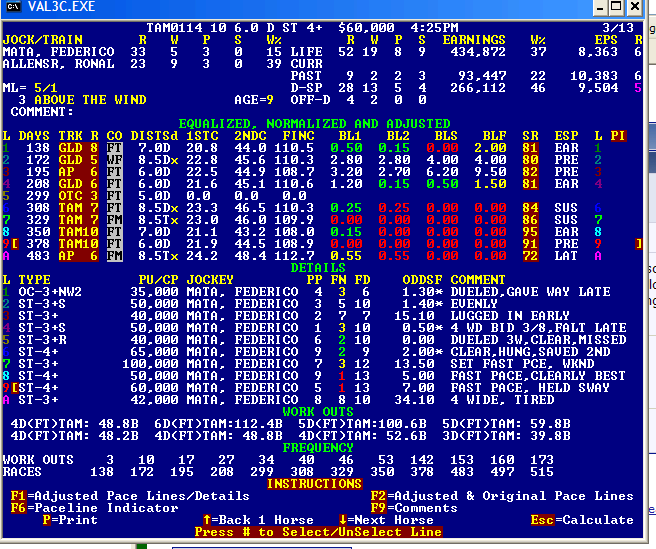Click the Esc=Calculate key label
The width and height of the screenshot is (656, 549).
click(x=582, y=520)
